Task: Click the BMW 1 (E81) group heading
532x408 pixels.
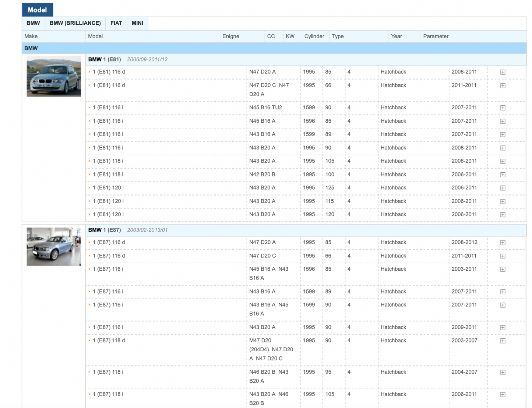Action: pyautogui.click(x=105, y=59)
